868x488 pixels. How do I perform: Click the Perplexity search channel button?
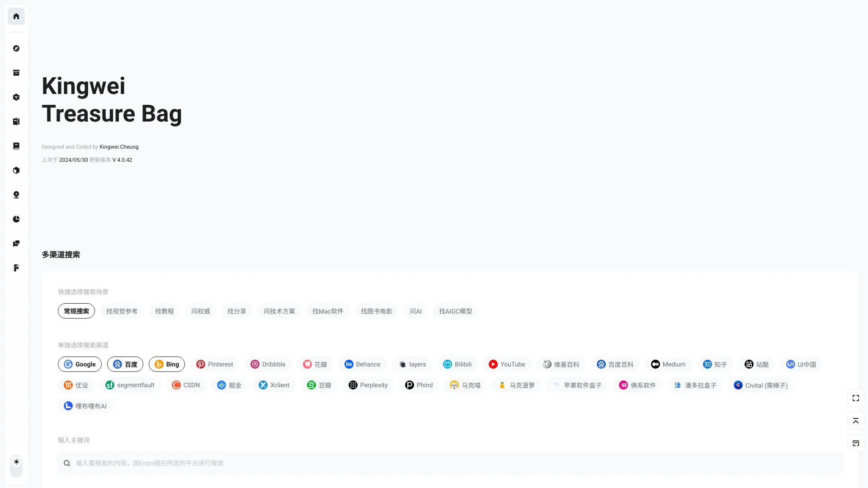click(x=368, y=385)
